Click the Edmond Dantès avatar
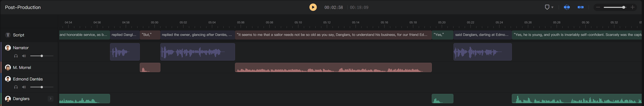Viewport: 644px width, 106px height. click(8, 79)
